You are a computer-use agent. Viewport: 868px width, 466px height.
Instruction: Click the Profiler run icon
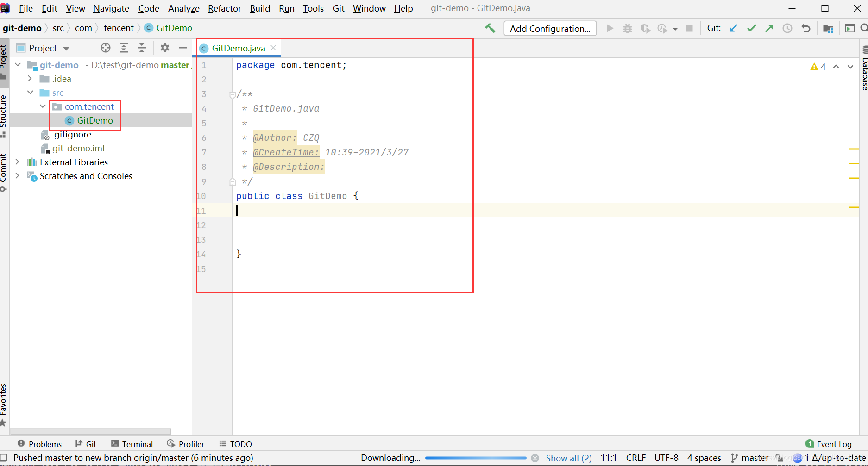[x=663, y=28]
